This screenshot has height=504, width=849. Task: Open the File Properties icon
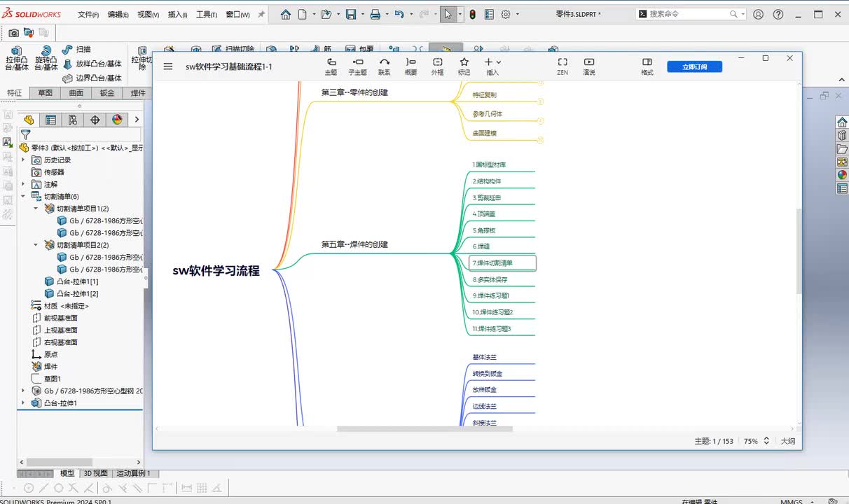coord(489,14)
